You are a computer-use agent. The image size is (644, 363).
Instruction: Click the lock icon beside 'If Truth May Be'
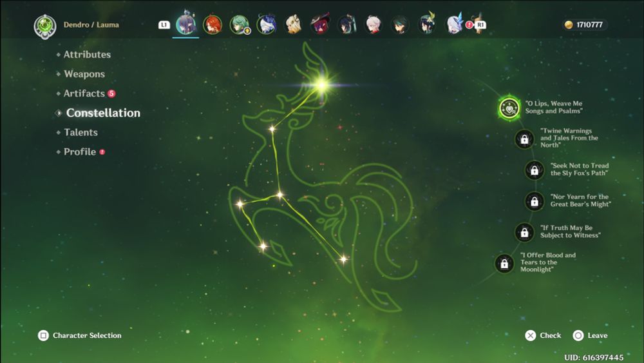[x=524, y=232]
